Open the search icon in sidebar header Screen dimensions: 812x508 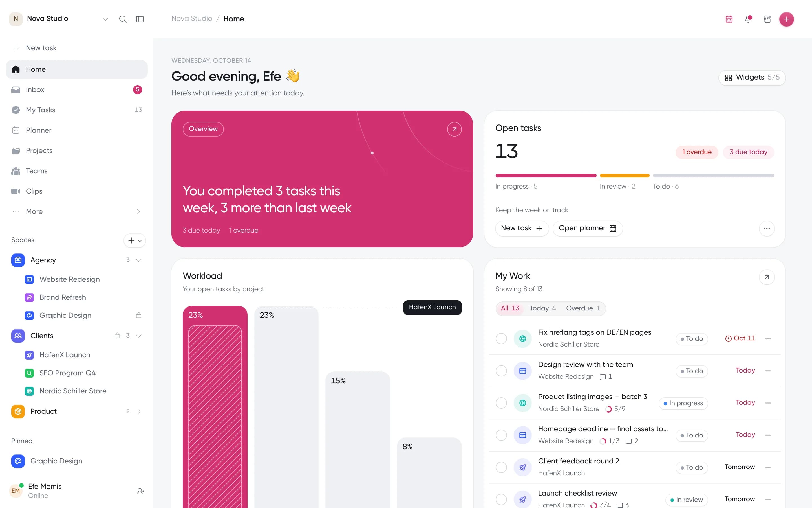click(123, 19)
